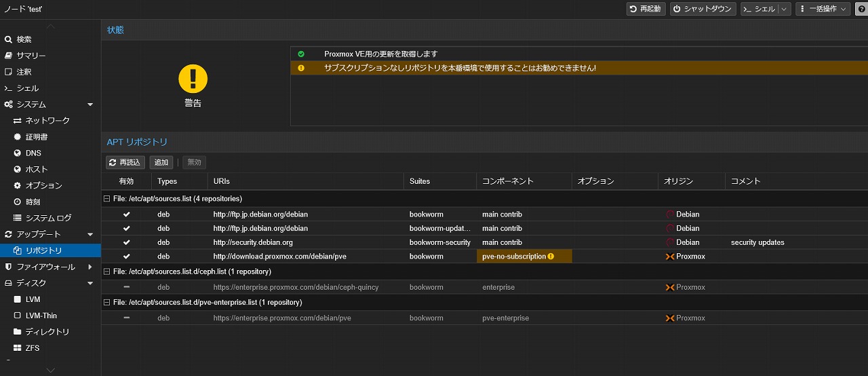The height and width of the screenshot is (376, 868).
Task: Click warning icon beside pve-no-subscription
Action: [x=551, y=257]
